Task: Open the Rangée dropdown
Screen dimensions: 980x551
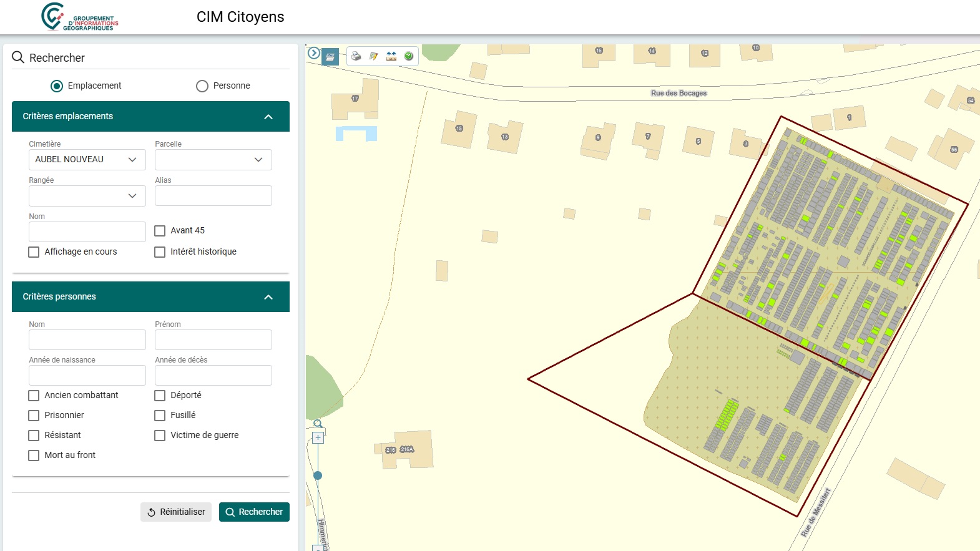Action: [x=87, y=196]
